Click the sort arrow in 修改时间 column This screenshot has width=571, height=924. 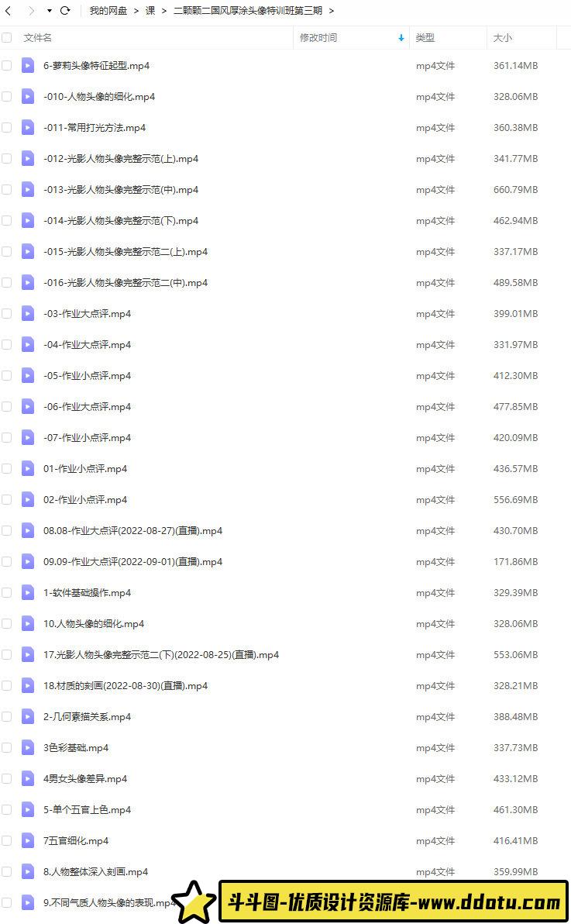coord(401,38)
